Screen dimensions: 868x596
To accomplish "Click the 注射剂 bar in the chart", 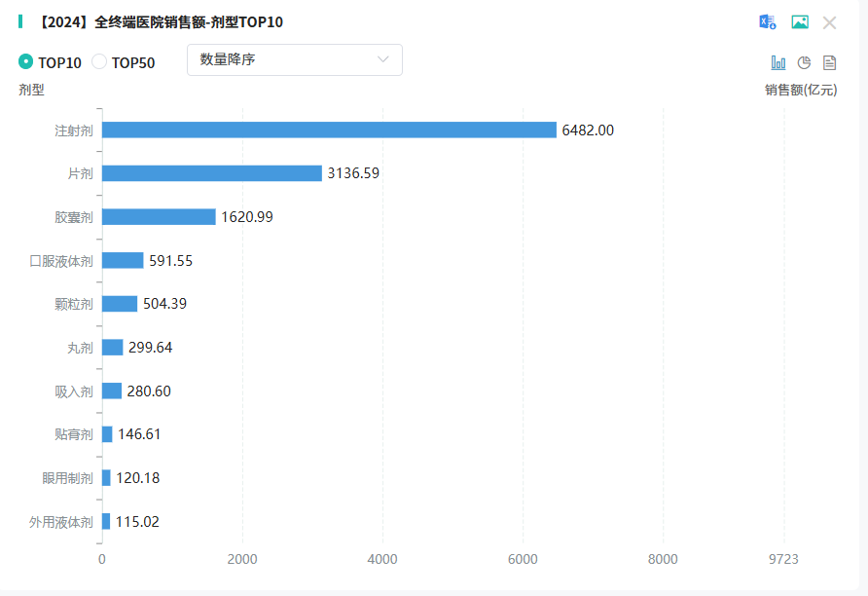I will tap(329, 130).
